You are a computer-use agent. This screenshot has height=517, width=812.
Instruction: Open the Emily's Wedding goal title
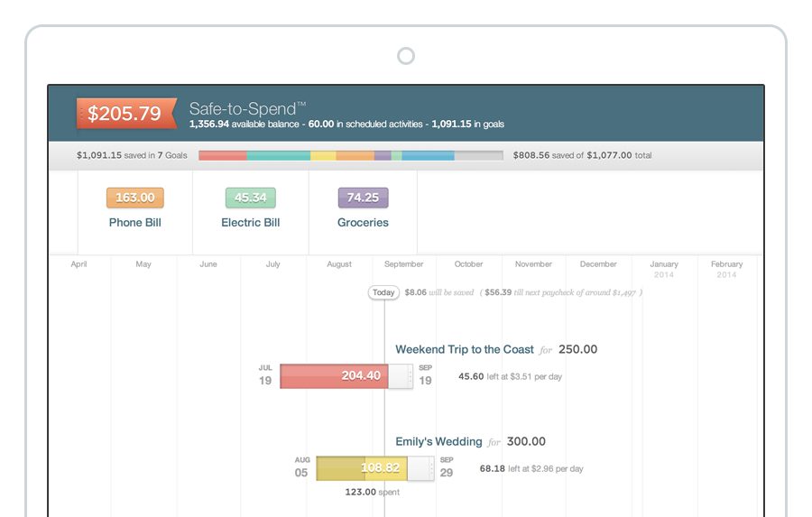coord(438,441)
